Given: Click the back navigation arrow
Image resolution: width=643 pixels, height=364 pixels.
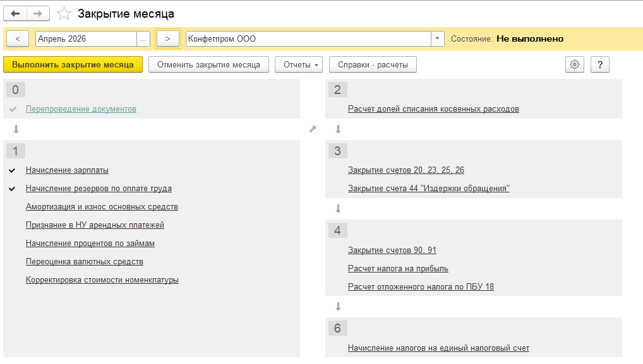Looking at the screenshot, I should (x=16, y=13).
